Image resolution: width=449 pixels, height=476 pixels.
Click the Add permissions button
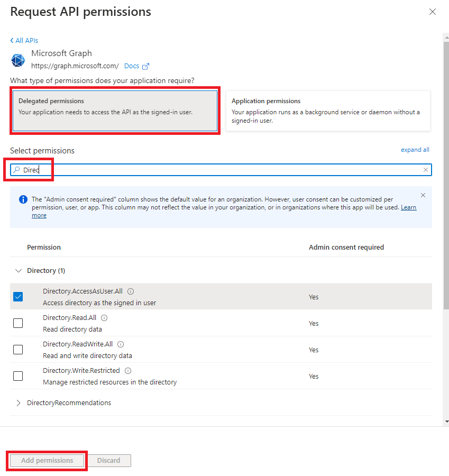47,461
